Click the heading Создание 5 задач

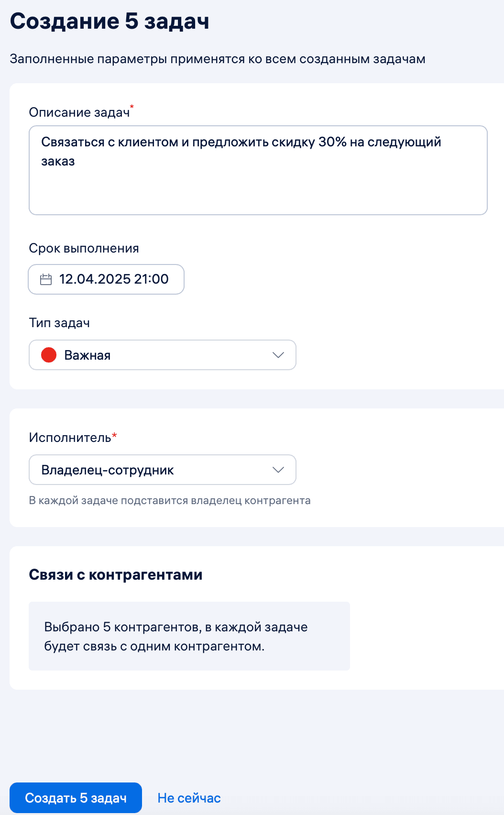tap(110, 21)
